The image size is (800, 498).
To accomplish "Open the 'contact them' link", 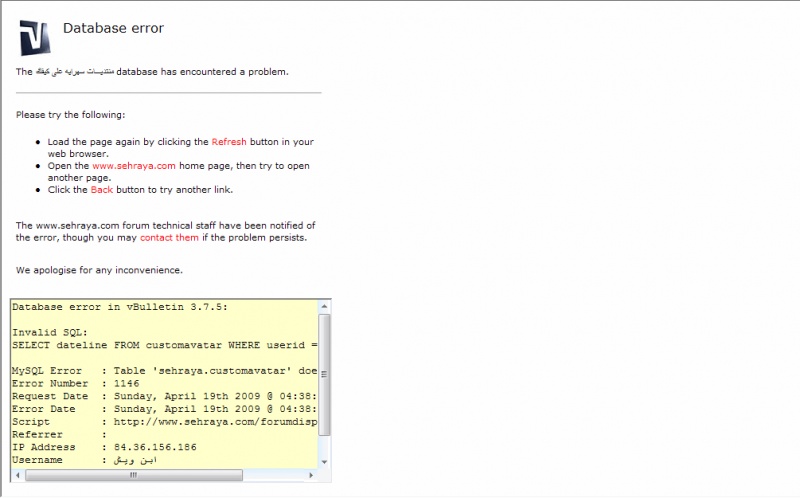I will (x=169, y=238).
